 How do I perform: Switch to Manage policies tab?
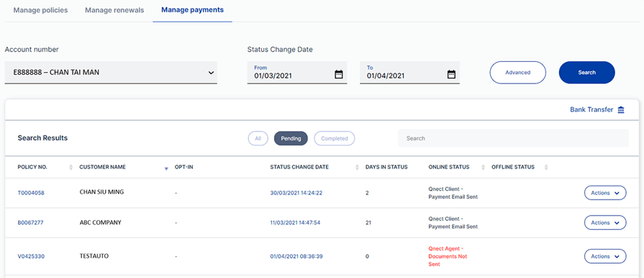(41, 10)
